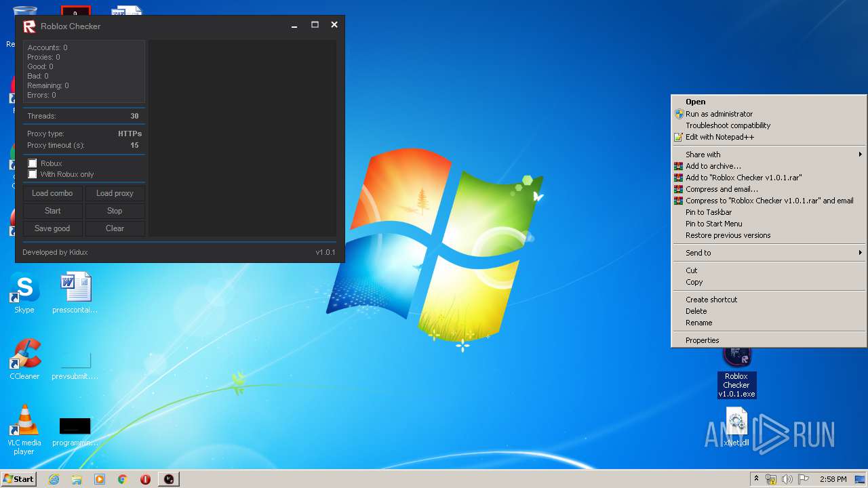Select the programm black thumbnail file
Image resolution: width=868 pixels, height=488 pixels.
coord(75,432)
